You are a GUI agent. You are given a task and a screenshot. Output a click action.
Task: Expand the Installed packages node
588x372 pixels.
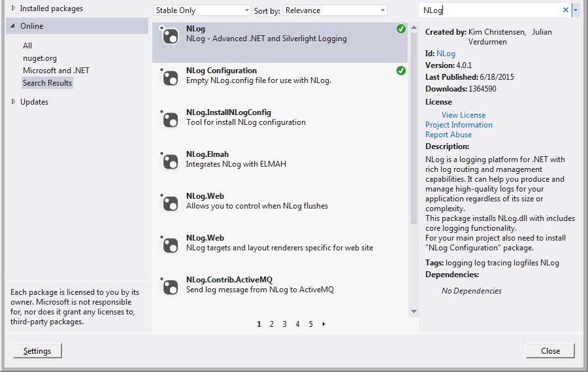14,8
